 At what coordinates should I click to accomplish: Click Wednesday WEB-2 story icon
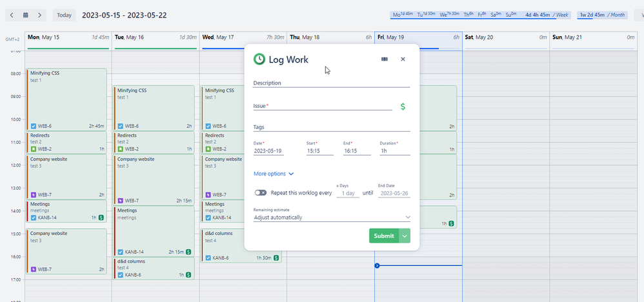pos(208,149)
